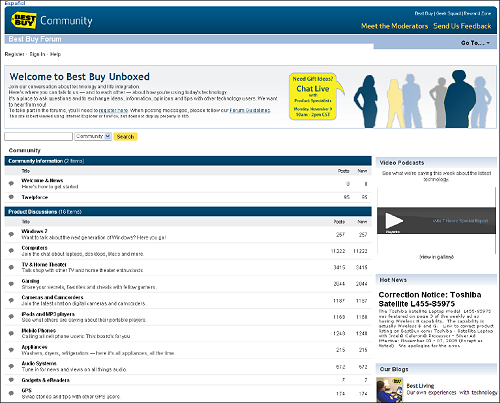Open the Mobile Phones board

pyautogui.click(x=39, y=330)
